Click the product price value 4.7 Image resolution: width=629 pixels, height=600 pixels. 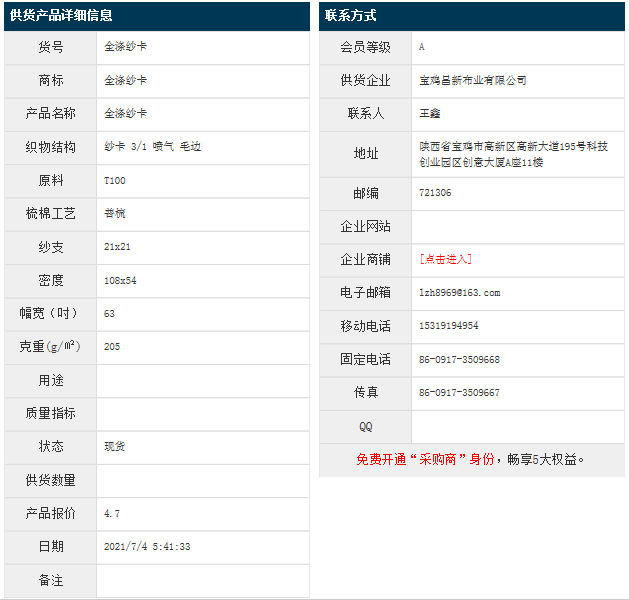click(112, 514)
